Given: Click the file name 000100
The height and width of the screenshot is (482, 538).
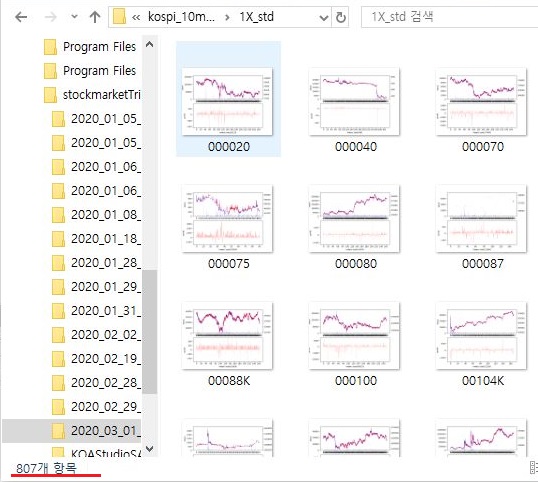Looking at the screenshot, I should point(356,381).
